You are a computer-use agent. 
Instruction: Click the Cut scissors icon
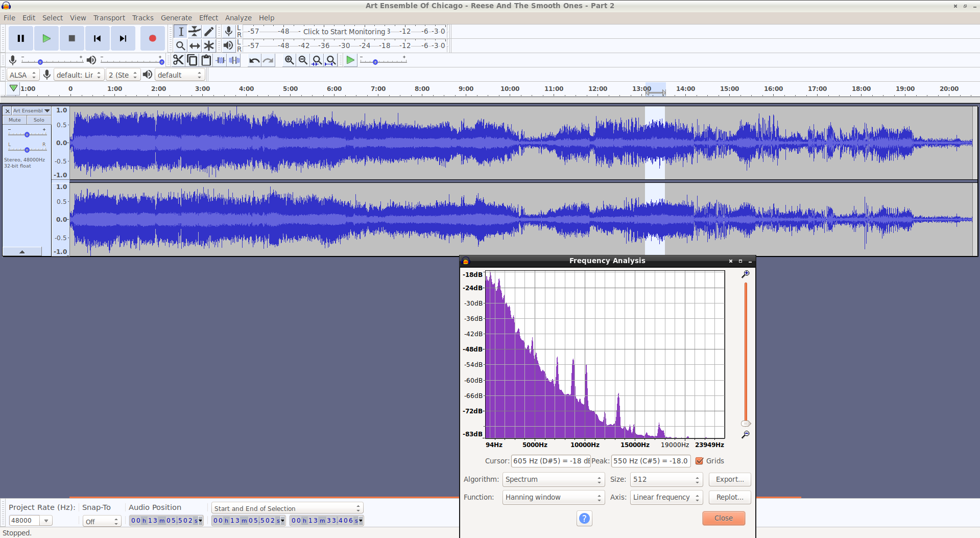pos(178,60)
